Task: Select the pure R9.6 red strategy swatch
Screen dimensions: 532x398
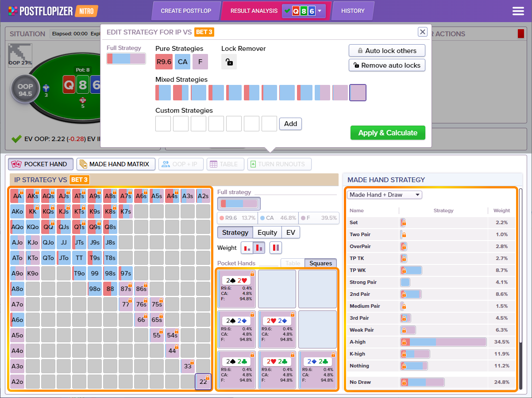Action: (164, 62)
